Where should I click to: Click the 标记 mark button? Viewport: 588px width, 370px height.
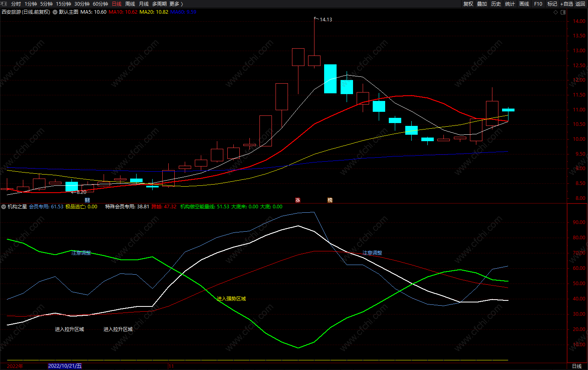[x=552, y=4]
